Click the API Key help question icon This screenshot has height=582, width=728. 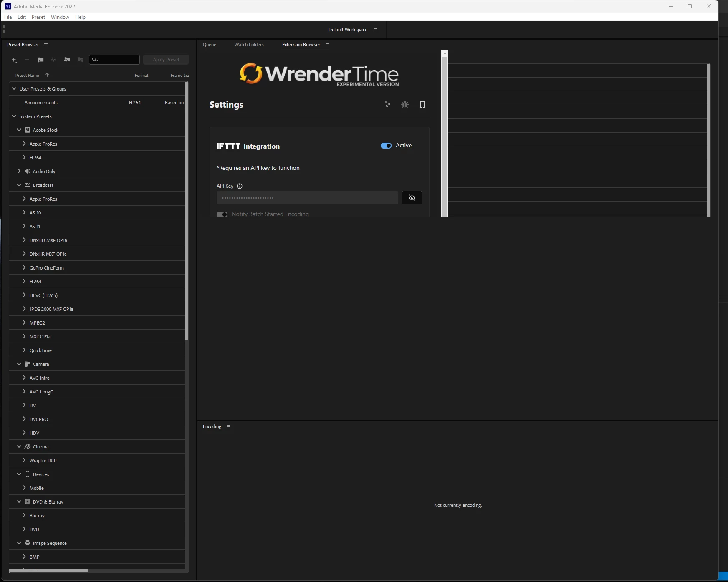coord(240,186)
